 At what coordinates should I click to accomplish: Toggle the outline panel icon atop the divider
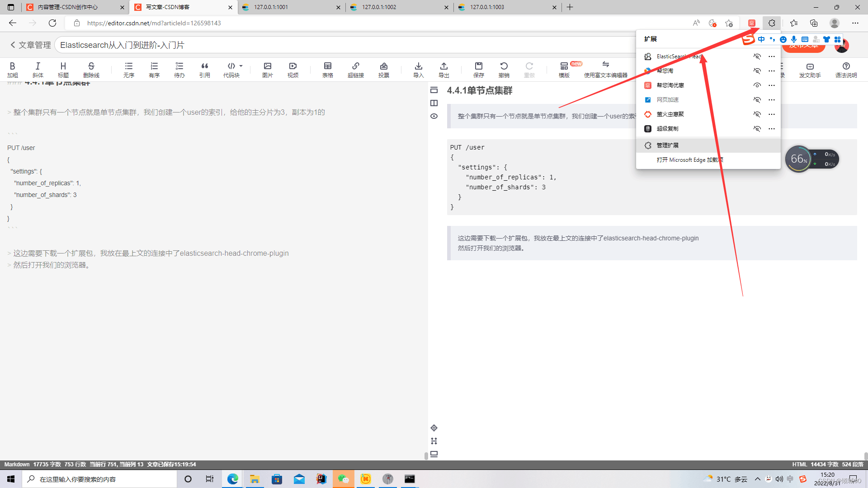(x=434, y=90)
